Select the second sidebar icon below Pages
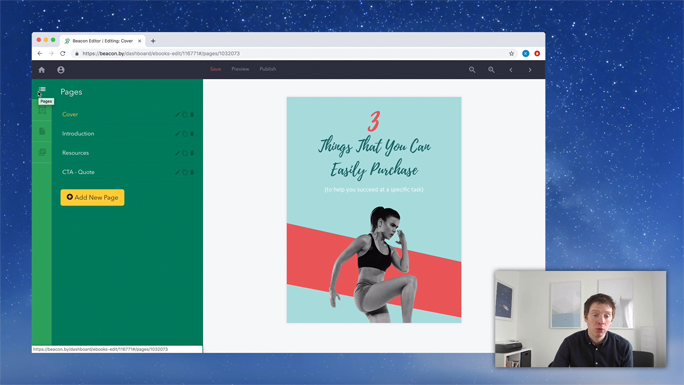 tap(42, 110)
